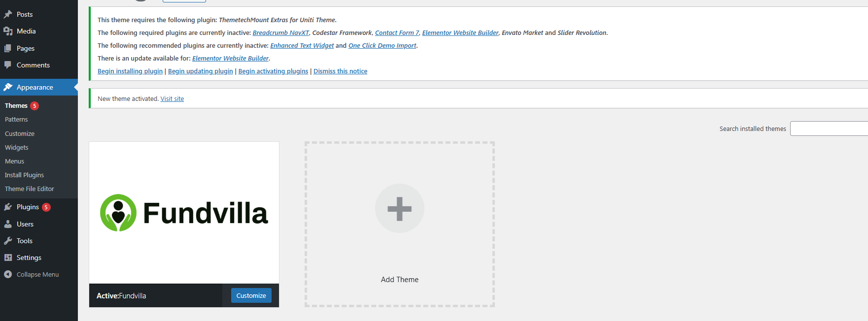Focus the Search installed themes field
Screen dimensions: 868x321
pos(829,128)
